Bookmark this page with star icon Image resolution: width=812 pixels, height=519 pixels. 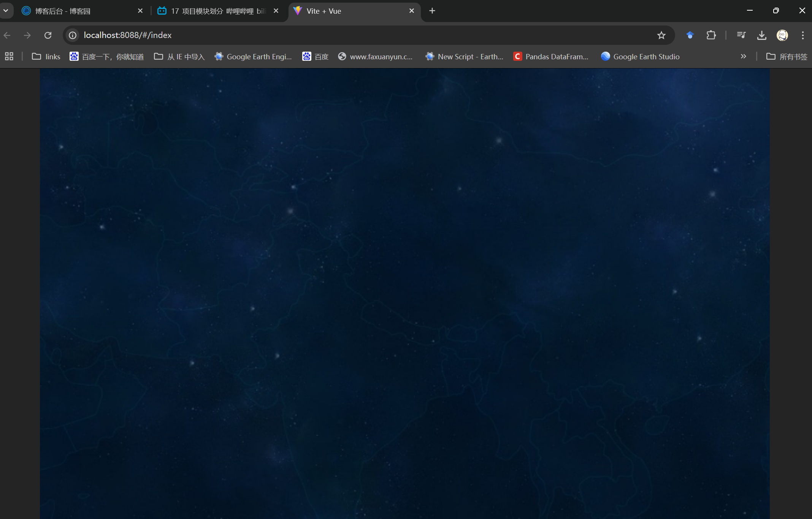coord(661,35)
